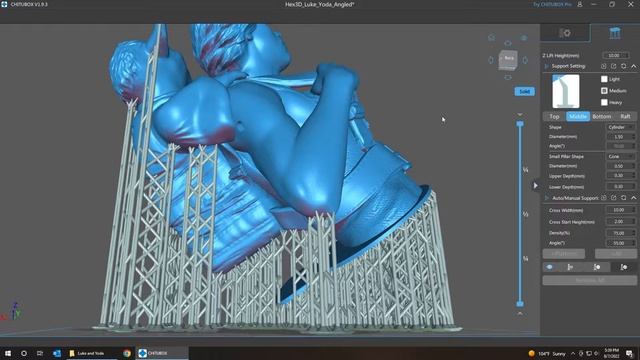This screenshot has height=360, width=640.
Task: Open Small Pillar Shape dropdown showing Cone
Action: tap(620, 156)
